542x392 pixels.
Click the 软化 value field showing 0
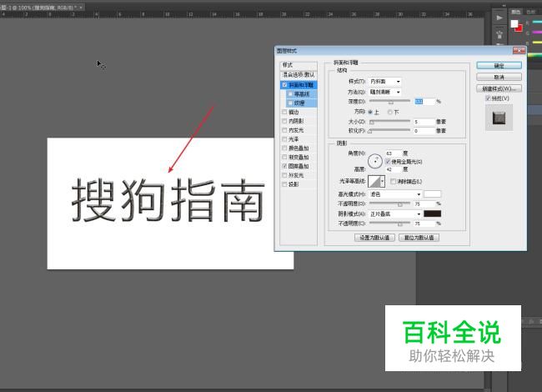(x=424, y=131)
